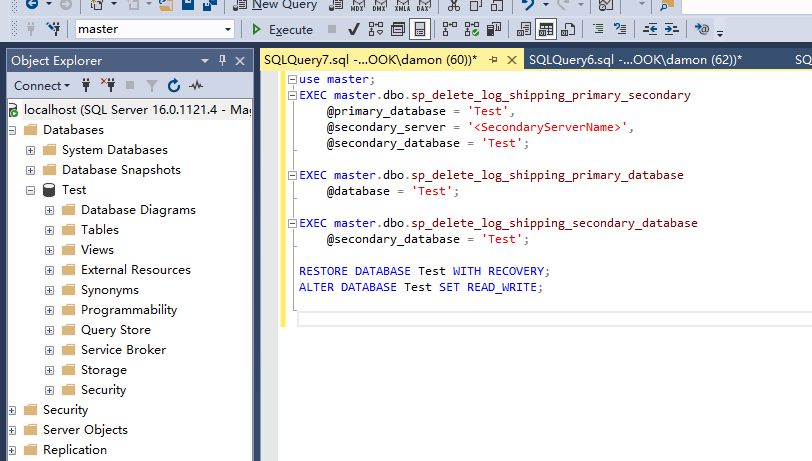This screenshot has width=812, height=461.
Task: Click the Parse checkmark icon
Action: (354, 30)
